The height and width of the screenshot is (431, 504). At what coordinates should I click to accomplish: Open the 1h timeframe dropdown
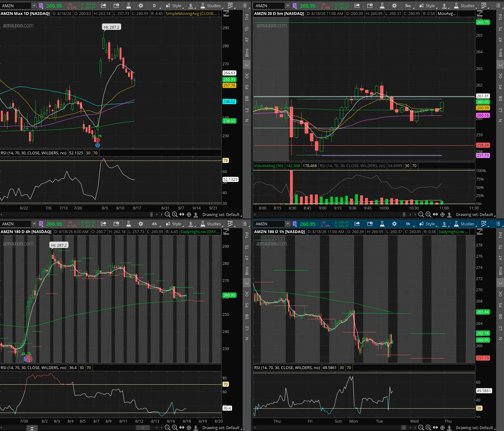408,224
